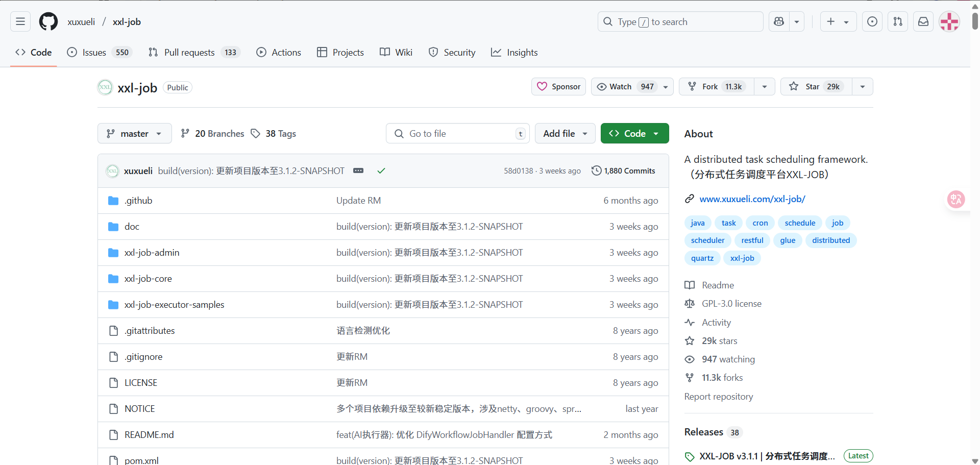This screenshot has height=465, width=980.
Task: Open the Copilot chat icon
Action: [779, 21]
